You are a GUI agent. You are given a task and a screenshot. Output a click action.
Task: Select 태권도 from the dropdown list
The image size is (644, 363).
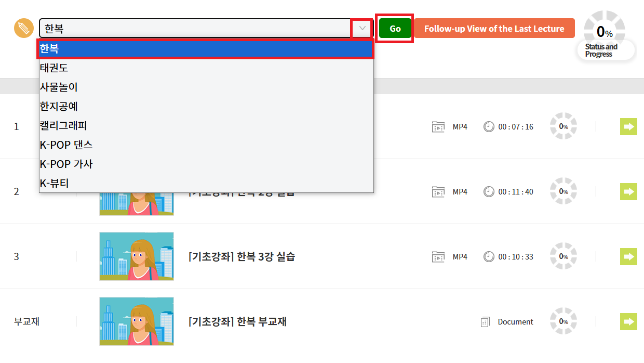point(54,68)
